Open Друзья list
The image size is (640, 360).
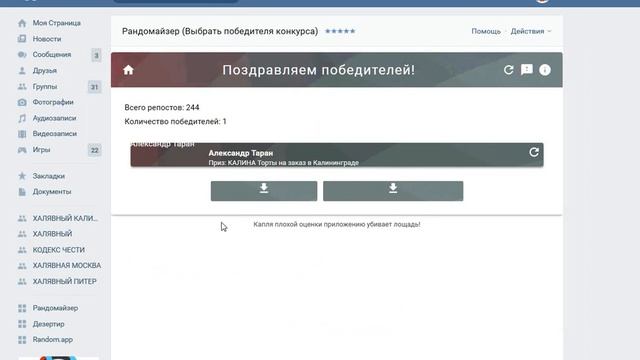pos(44,71)
